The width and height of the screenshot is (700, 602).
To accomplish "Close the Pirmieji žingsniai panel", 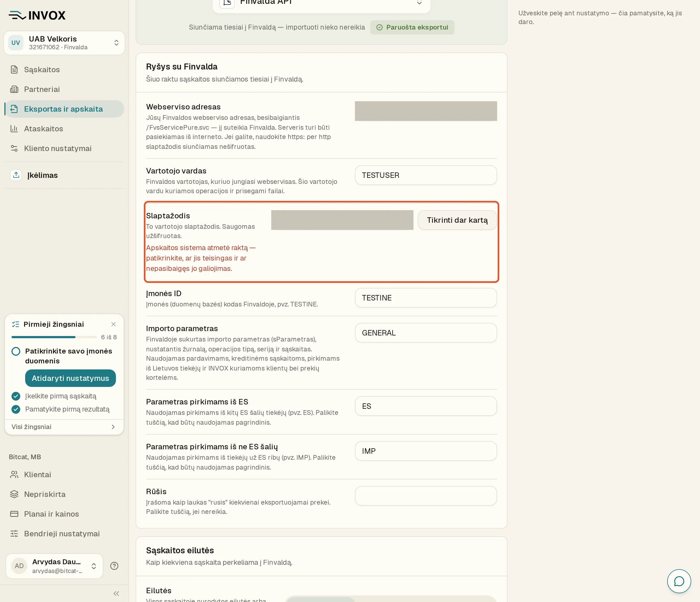I will pos(113,325).
